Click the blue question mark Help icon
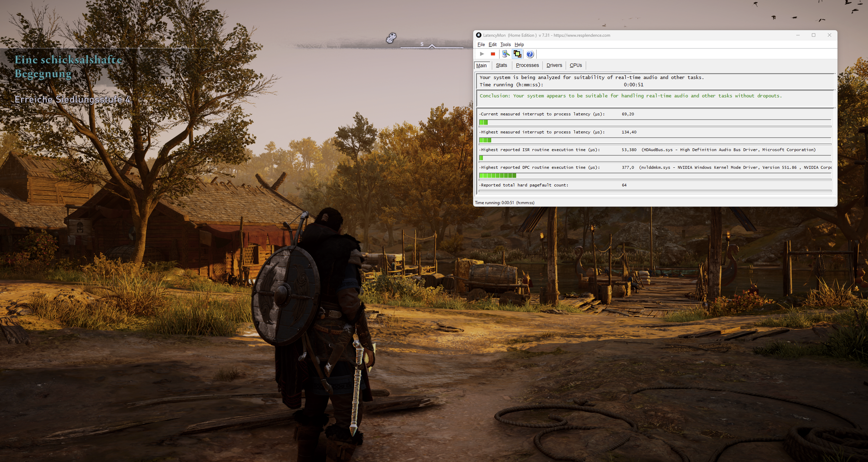 (530, 54)
